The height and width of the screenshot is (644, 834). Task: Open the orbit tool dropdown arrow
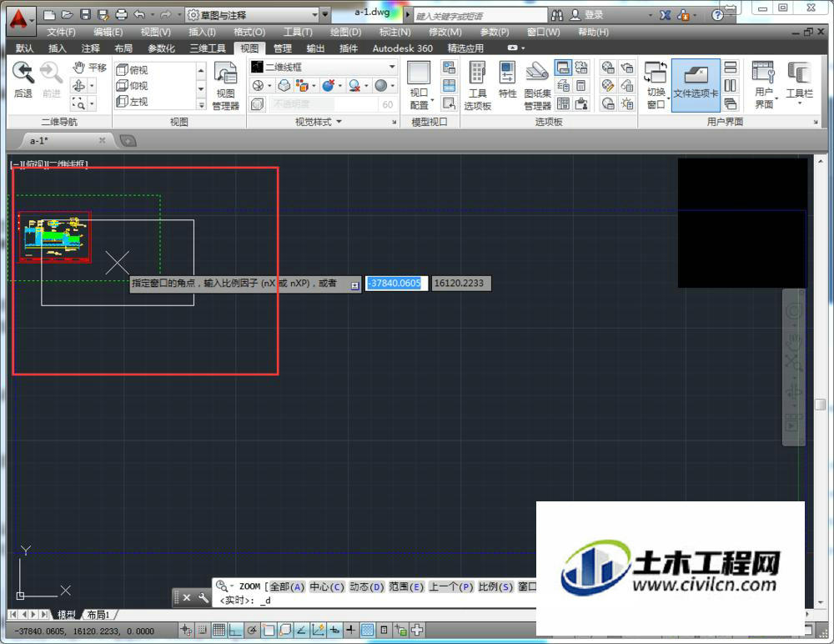pos(92,85)
